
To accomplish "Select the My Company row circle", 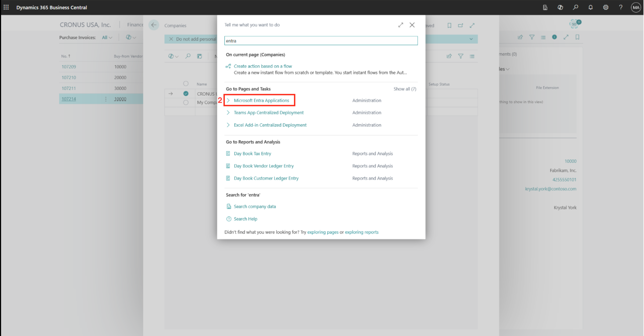I will (186, 102).
